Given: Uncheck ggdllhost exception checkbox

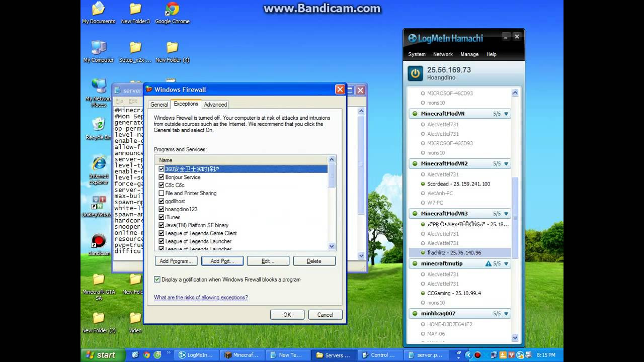Looking at the screenshot, I should coord(162,201).
